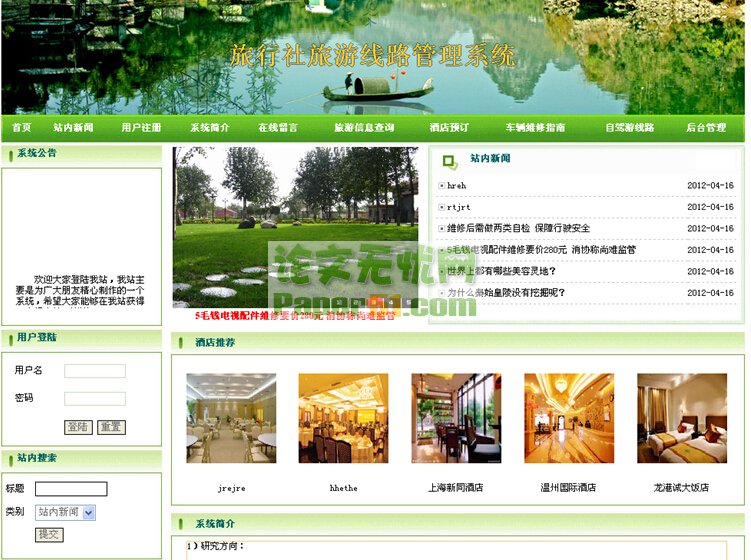This screenshot has width=751, height=560.
Task: Click into the 密码 password field
Action: 95,398
